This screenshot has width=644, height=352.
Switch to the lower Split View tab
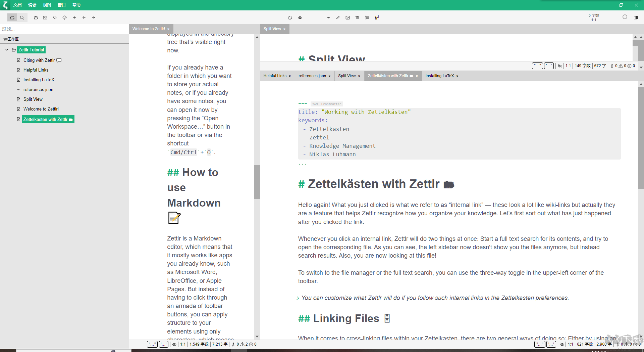pos(347,76)
